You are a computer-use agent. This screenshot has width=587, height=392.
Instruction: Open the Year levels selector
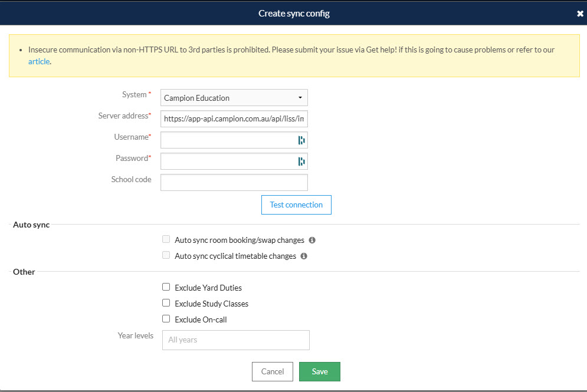coord(235,340)
